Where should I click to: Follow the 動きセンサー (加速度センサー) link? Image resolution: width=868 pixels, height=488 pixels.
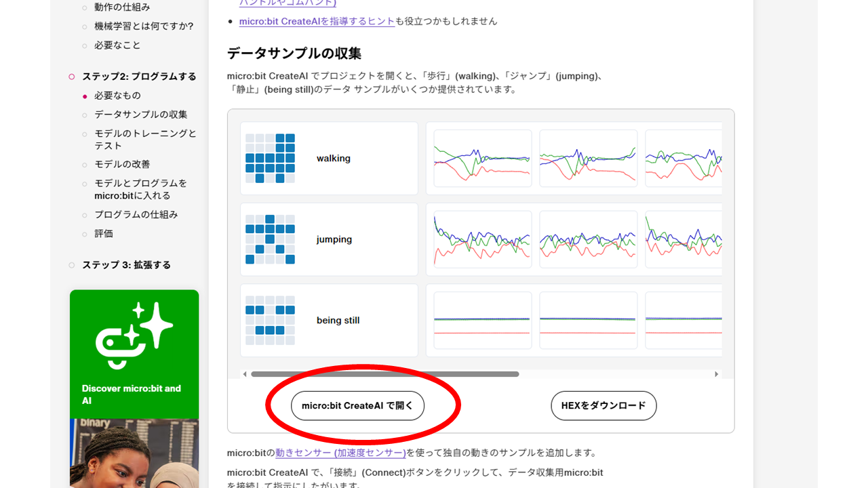(x=340, y=452)
